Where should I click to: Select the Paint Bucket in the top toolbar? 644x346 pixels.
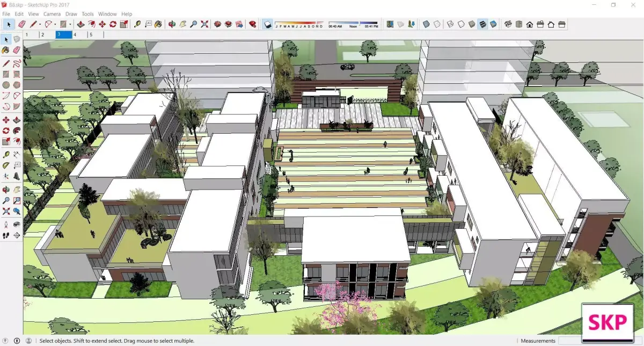tap(158, 24)
